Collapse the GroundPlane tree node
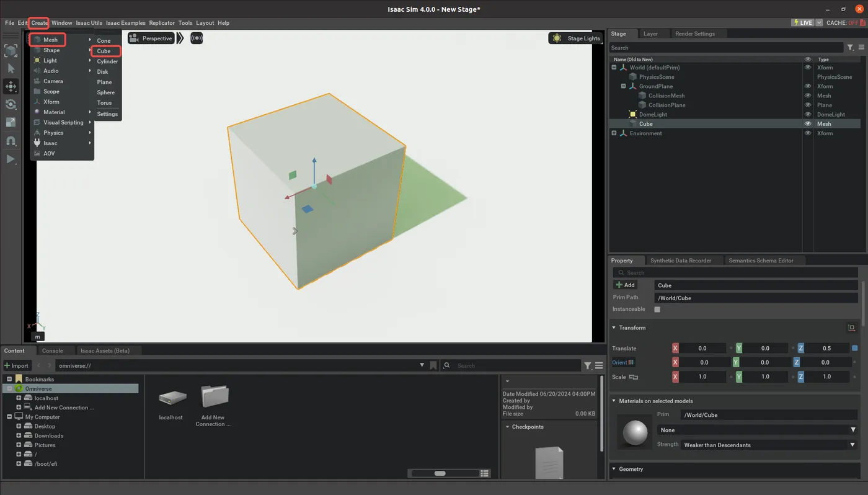Screen dimensions: 868x495 (x=623, y=86)
